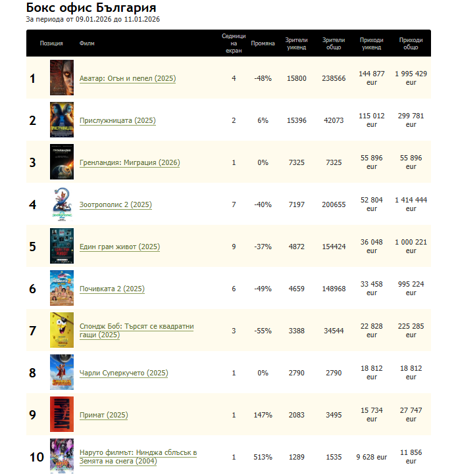The image size is (458, 476).
Task: Click the Чарли Суперкучето poster thumbnail
Action: click(61, 373)
